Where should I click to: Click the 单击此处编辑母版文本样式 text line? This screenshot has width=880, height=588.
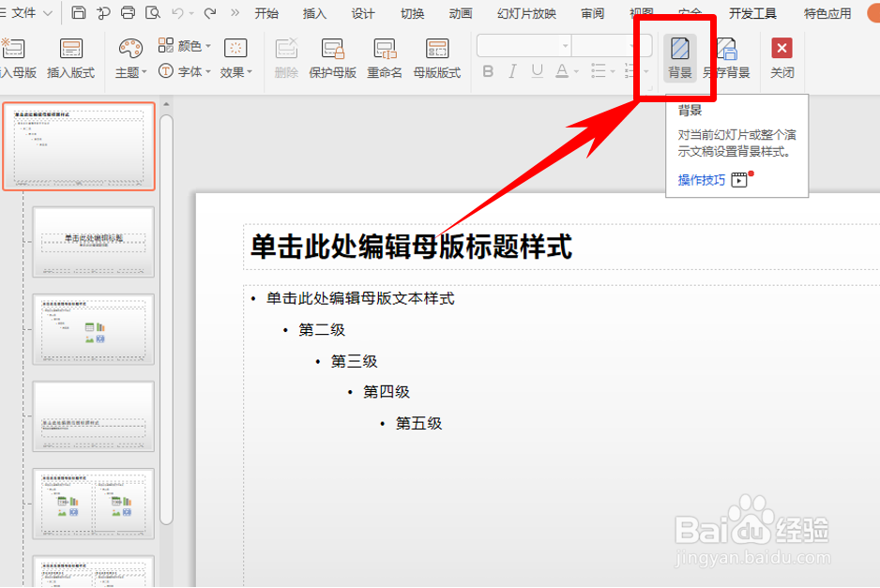click(360, 298)
